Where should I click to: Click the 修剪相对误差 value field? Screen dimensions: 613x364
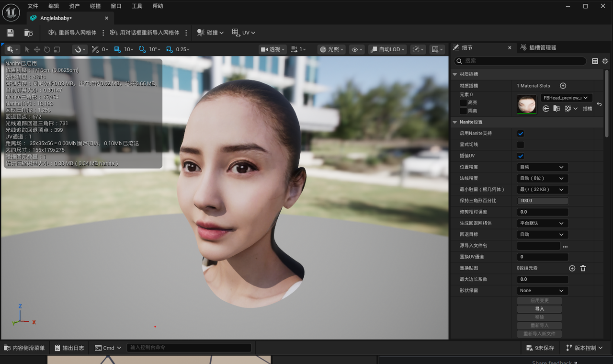click(x=543, y=212)
